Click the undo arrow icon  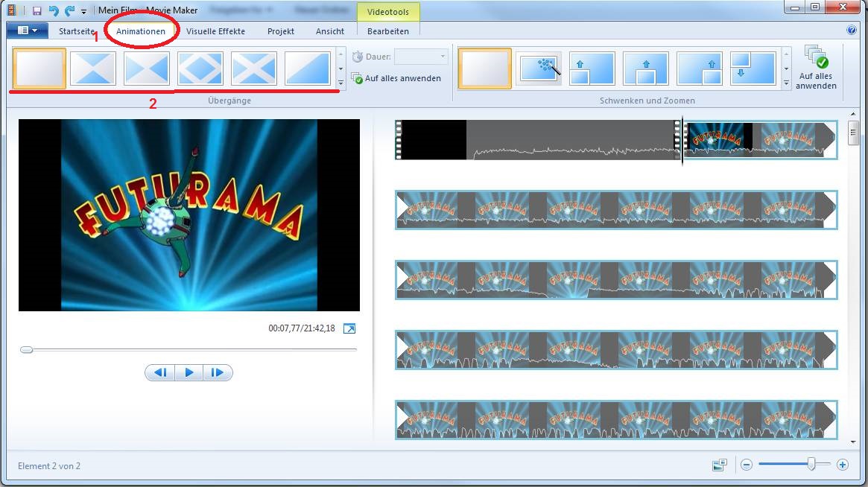coord(53,10)
